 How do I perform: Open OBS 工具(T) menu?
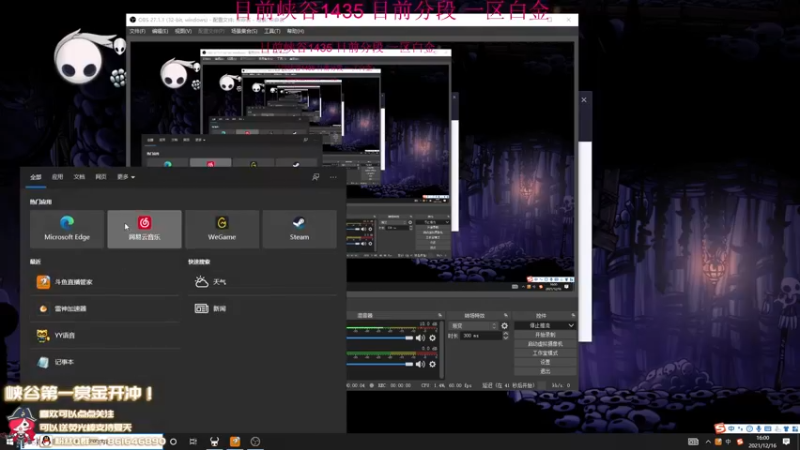[x=272, y=31]
